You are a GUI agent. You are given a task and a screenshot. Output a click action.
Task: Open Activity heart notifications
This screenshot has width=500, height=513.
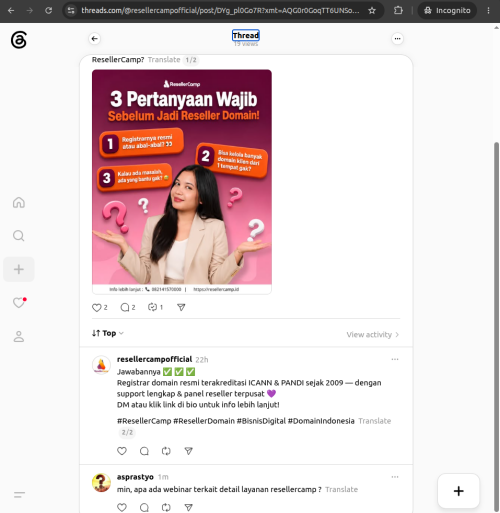coord(19,302)
